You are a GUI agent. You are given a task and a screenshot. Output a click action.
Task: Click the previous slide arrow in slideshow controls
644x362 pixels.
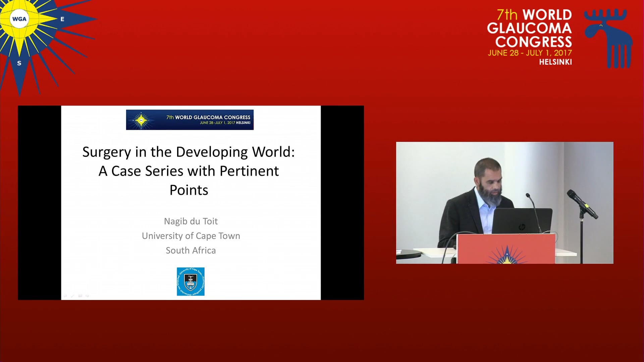coord(65,296)
